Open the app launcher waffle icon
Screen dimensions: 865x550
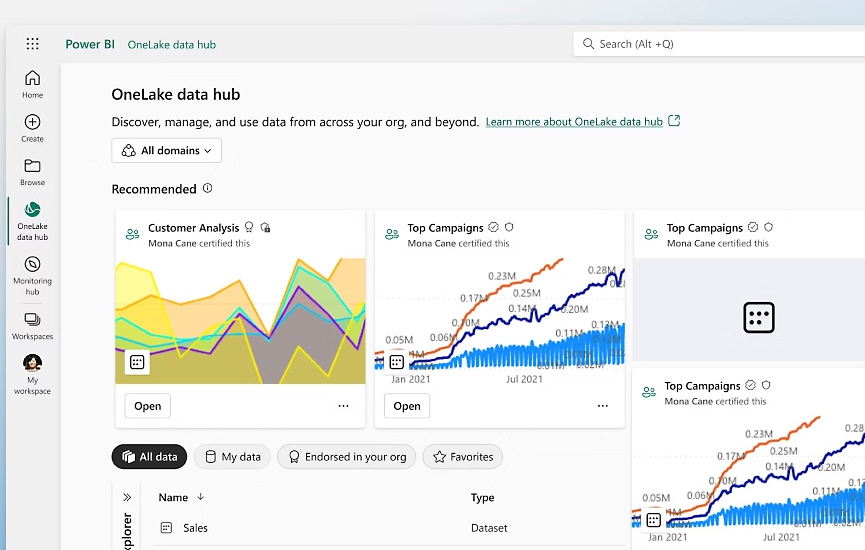point(32,44)
